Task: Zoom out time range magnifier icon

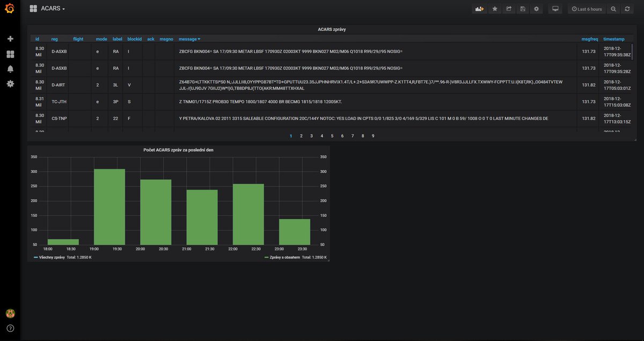Action: (x=613, y=9)
